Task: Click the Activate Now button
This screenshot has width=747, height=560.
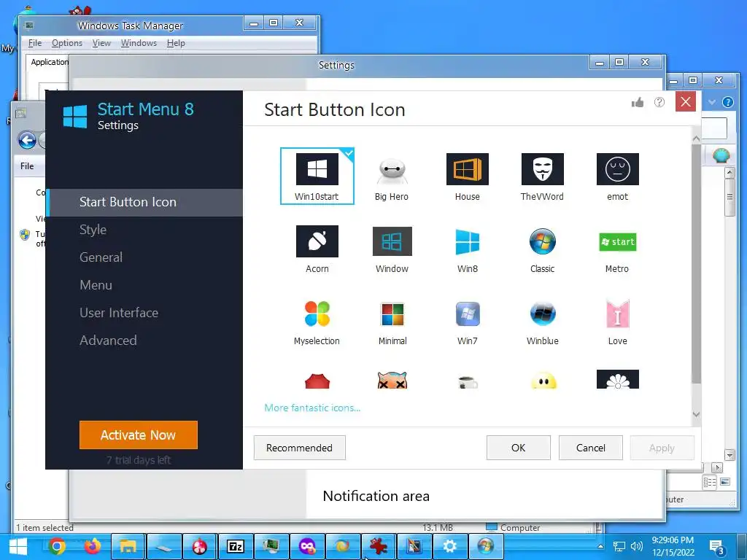Action: click(x=138, y=435)
